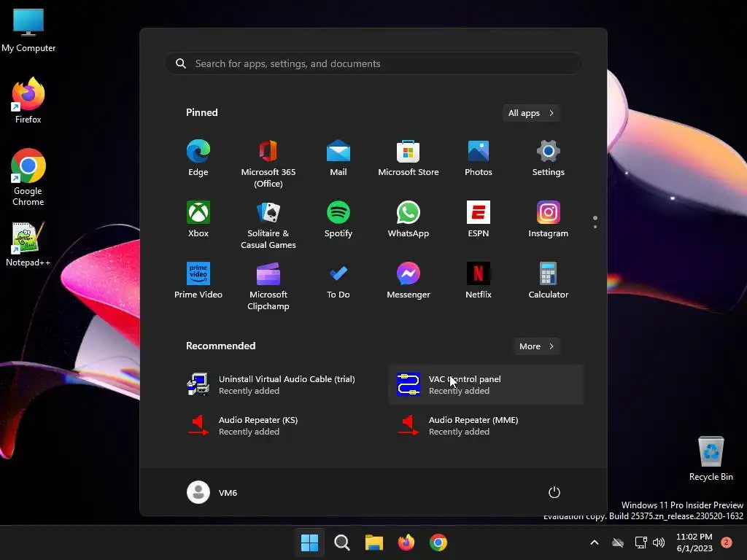Launch Messenger
The width and height of the screenshot is (747, 560).
click(x=409, y=281)
